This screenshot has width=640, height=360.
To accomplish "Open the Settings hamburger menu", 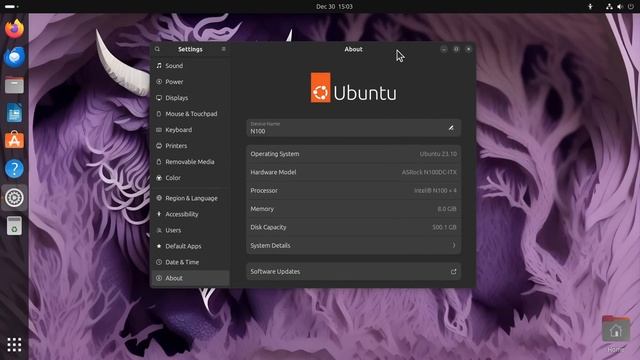I will point(224,49).
